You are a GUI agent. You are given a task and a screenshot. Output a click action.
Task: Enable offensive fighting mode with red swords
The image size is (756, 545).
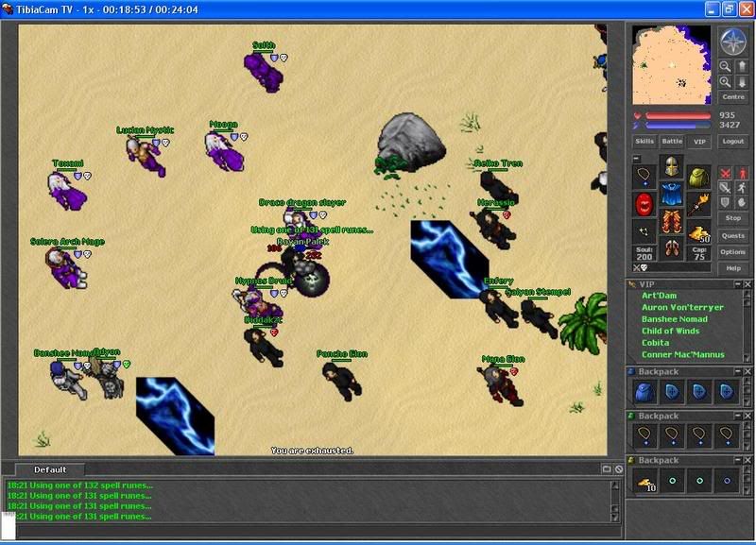point(725,173)
